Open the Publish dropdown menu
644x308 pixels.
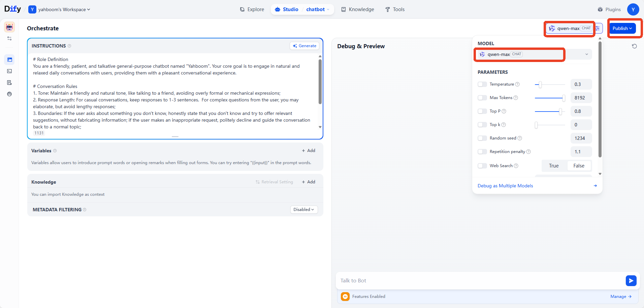tap(622, 28)
